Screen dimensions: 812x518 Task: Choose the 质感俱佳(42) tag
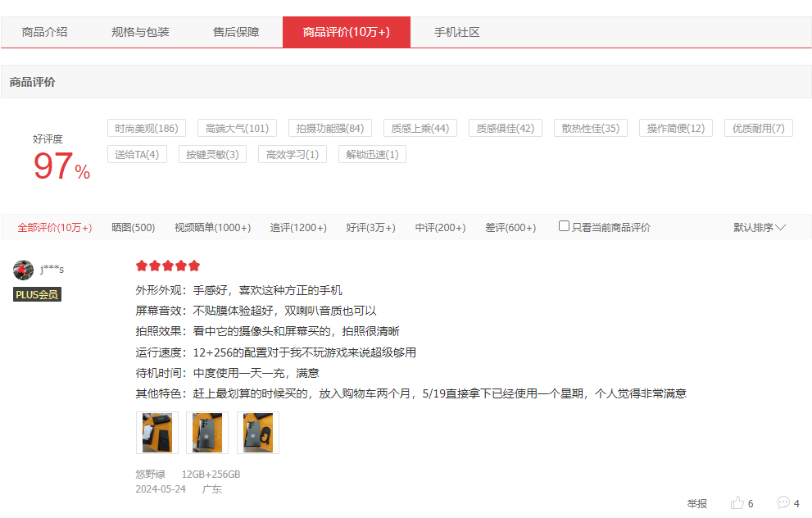point(506,128)
